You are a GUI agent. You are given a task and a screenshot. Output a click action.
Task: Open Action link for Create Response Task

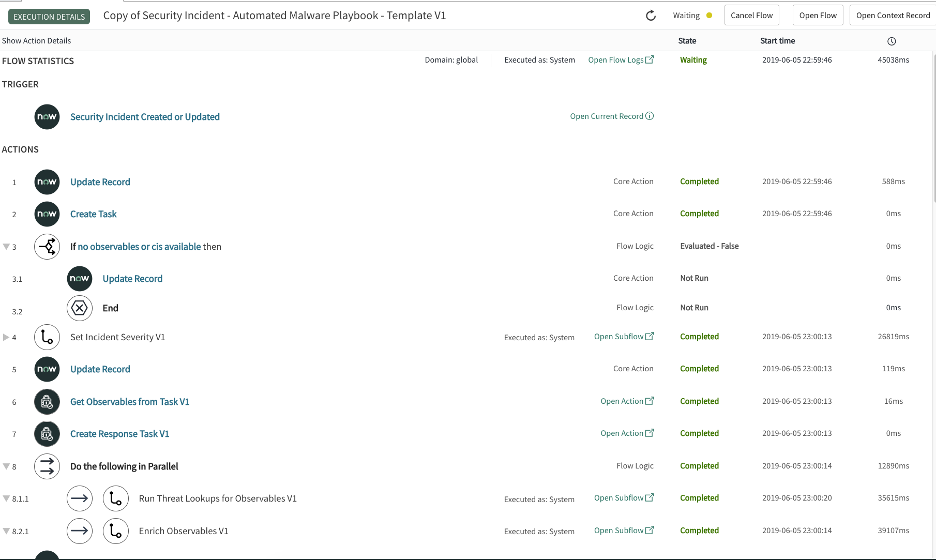pyautogui.click(x=627, y=433)
